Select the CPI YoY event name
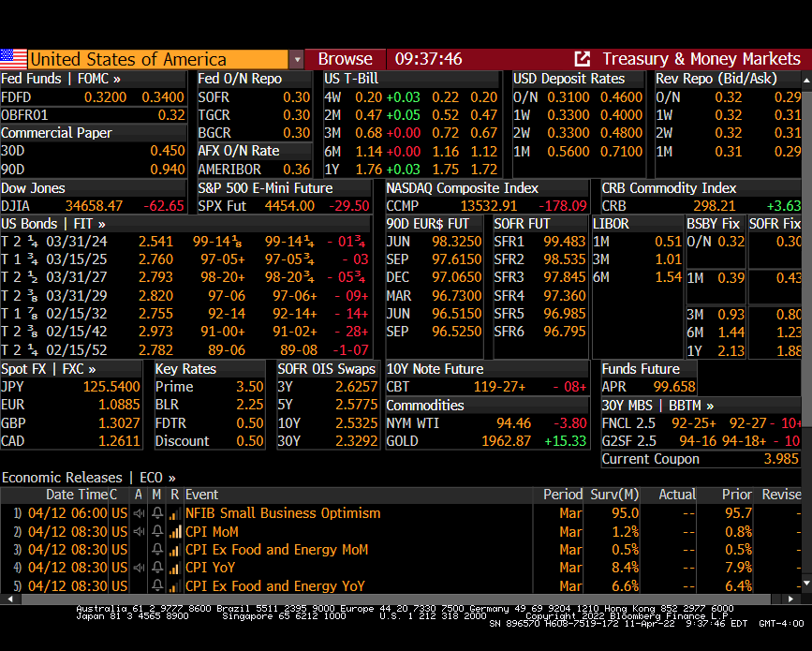Screen dimensions: 812x651 coord(210,568)
